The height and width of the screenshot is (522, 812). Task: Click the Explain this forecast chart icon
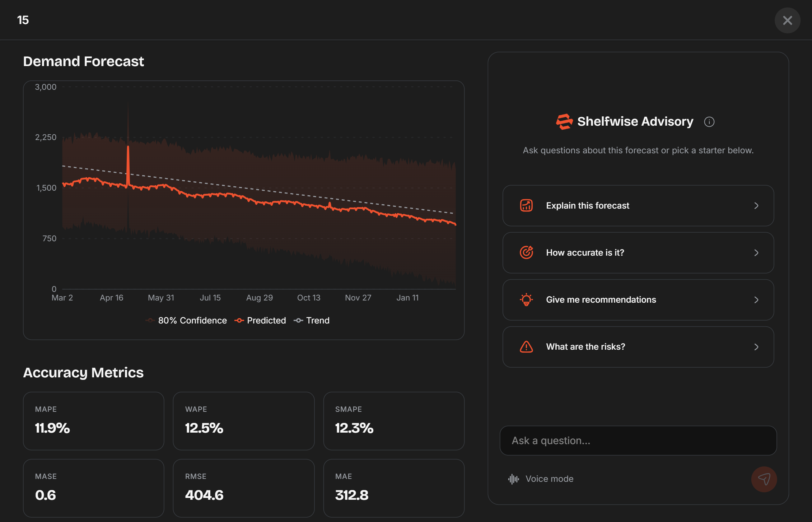click(x=526, y=205)
